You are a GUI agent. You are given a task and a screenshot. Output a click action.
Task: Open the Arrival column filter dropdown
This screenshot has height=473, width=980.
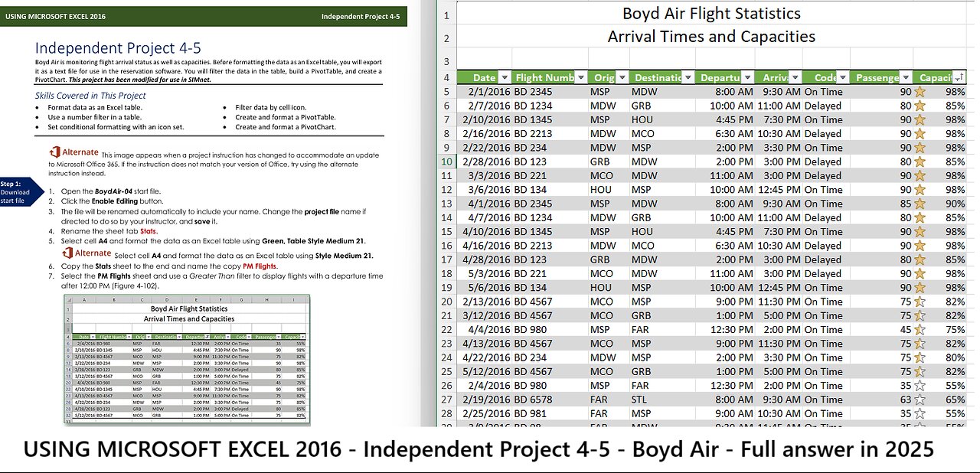(x=795, y=77)
